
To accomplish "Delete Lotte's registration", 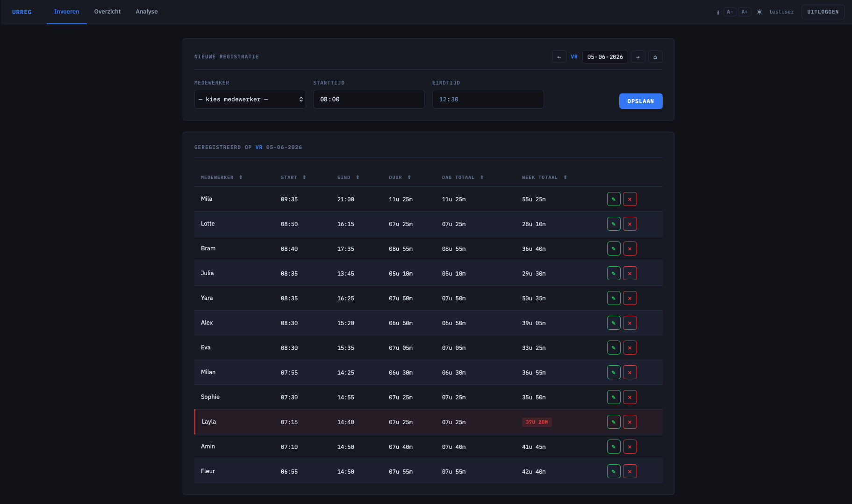I will point(630,224).
